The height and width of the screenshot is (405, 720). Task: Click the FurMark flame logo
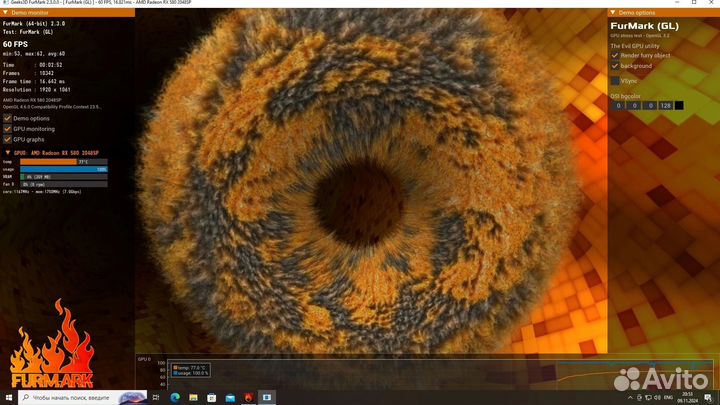tap(52, 344)
